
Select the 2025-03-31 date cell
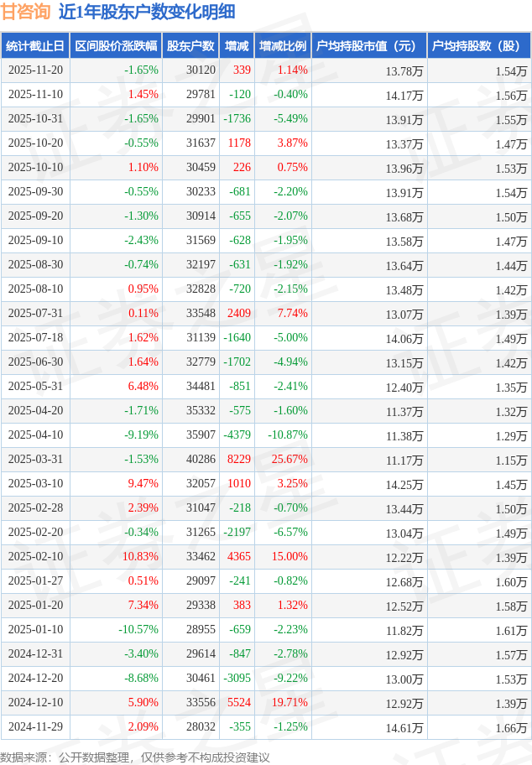click(x=35, y=460)
